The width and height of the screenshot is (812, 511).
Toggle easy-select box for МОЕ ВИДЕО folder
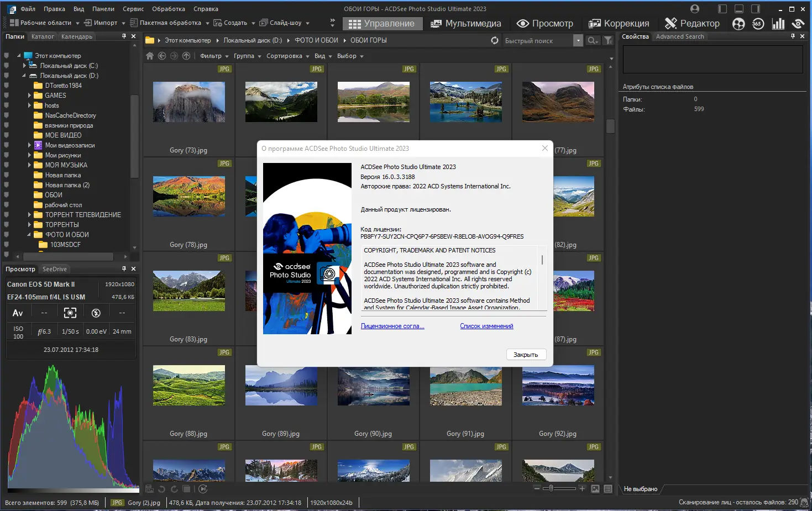coord(6,135)
